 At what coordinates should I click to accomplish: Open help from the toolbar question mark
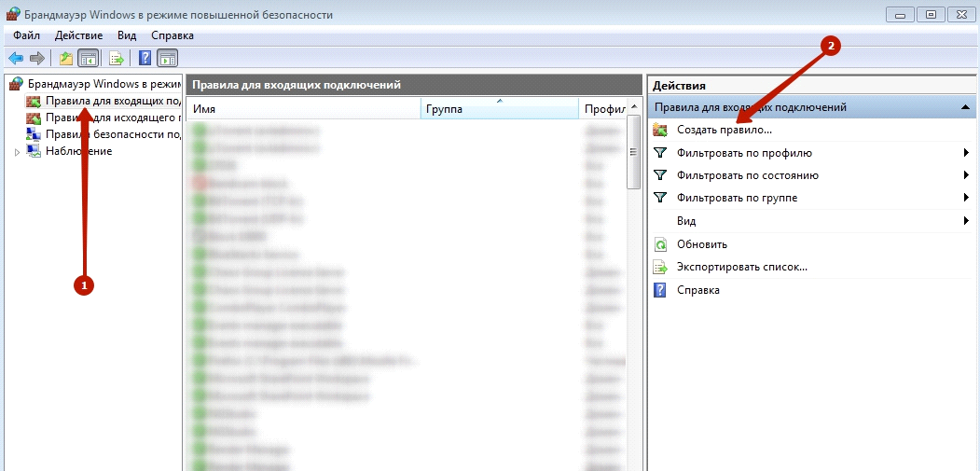(145, 59)
